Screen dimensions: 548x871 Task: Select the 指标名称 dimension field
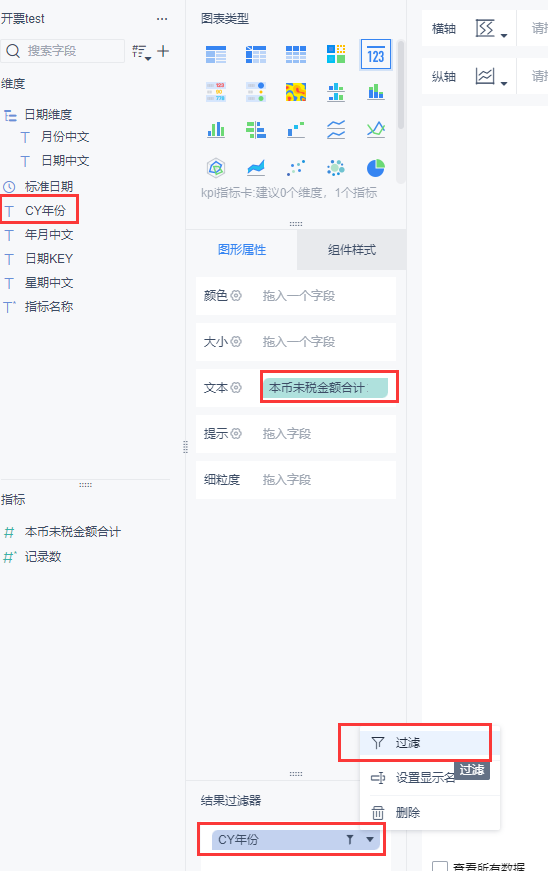pyautogui.click(x=49, y=306)
